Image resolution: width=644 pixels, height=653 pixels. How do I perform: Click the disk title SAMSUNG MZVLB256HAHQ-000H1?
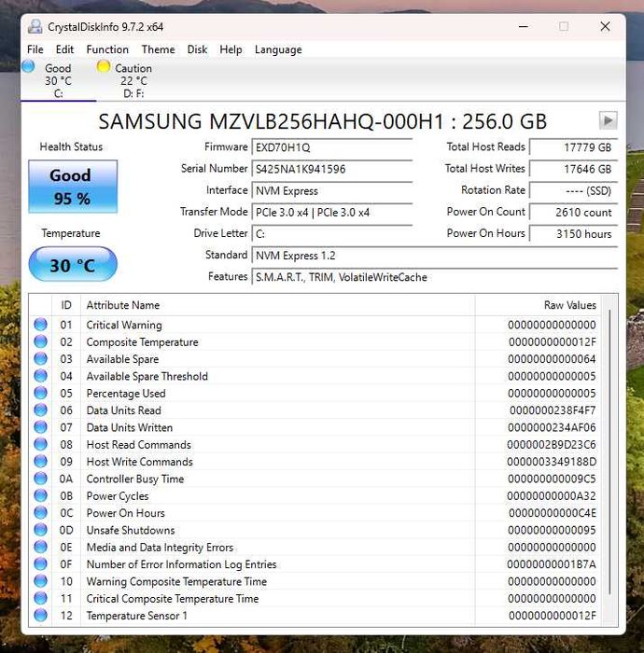coord(322,121)
